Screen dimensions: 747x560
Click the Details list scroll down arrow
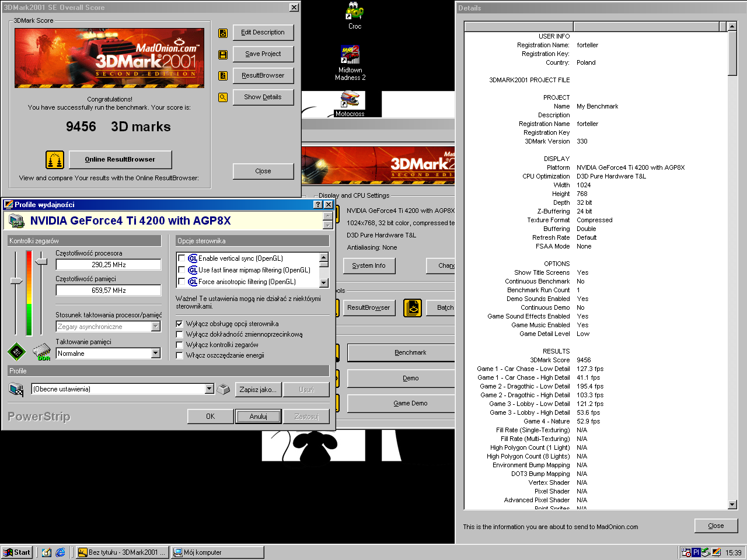[733, 505]
